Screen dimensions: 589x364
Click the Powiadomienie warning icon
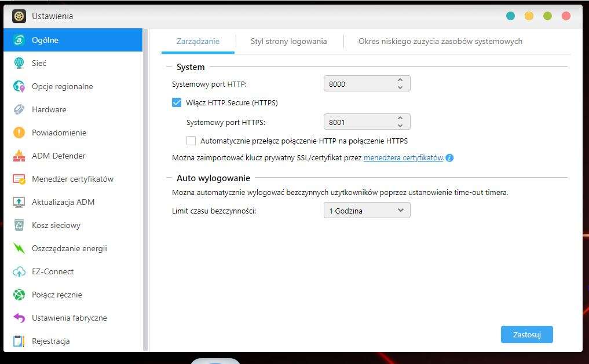(x=19, y=133)
